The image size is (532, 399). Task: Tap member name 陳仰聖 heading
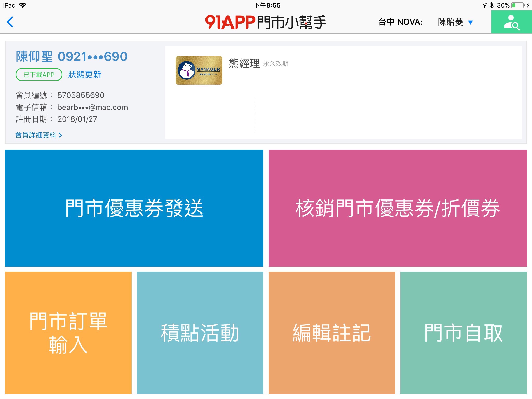tap(34, 57)
